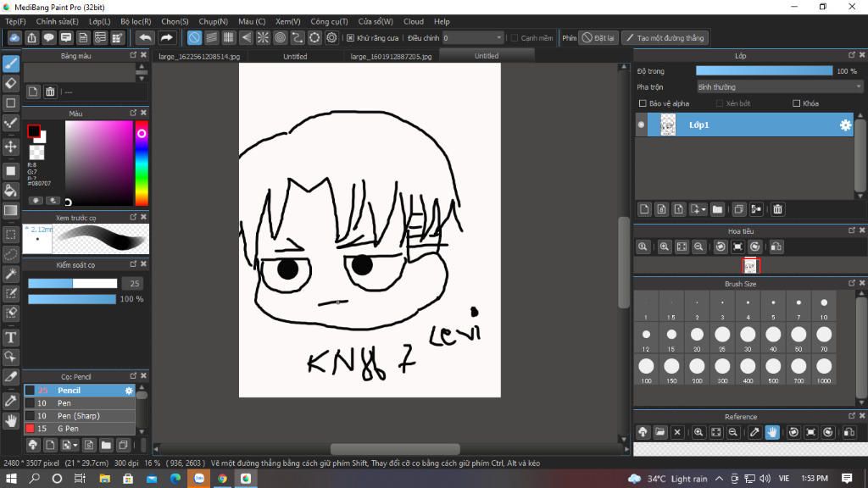Image resolution: width=868 pixels, height=488 pixels.
Task: Open Microsoft Edge from taskbar
Action: [175, 479]
